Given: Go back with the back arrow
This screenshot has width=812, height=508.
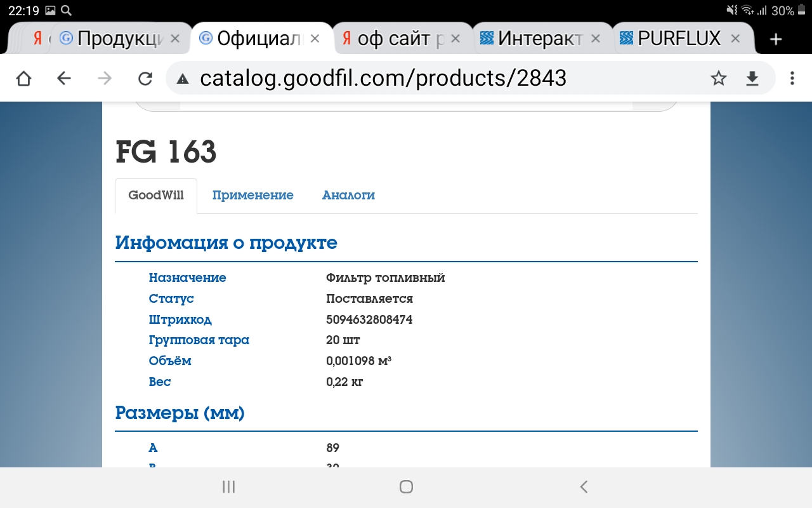Looking at the screenshot, I should coord(64,78).
